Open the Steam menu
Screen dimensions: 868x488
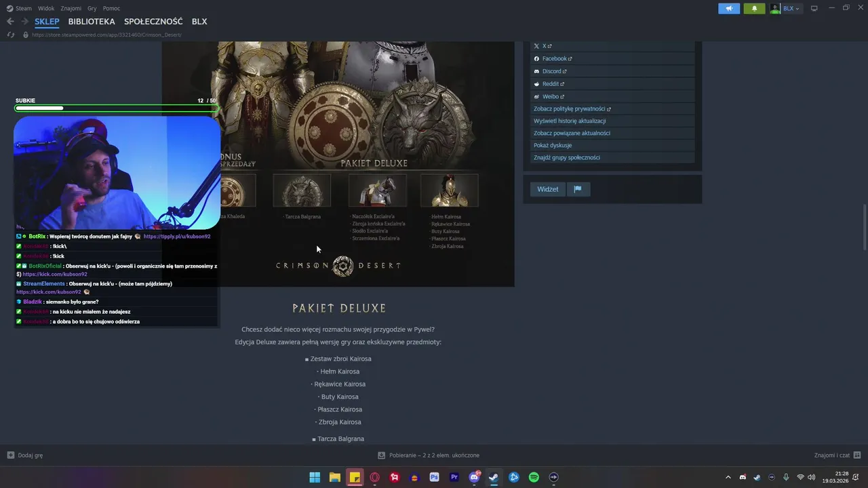(x=19, y=8)
